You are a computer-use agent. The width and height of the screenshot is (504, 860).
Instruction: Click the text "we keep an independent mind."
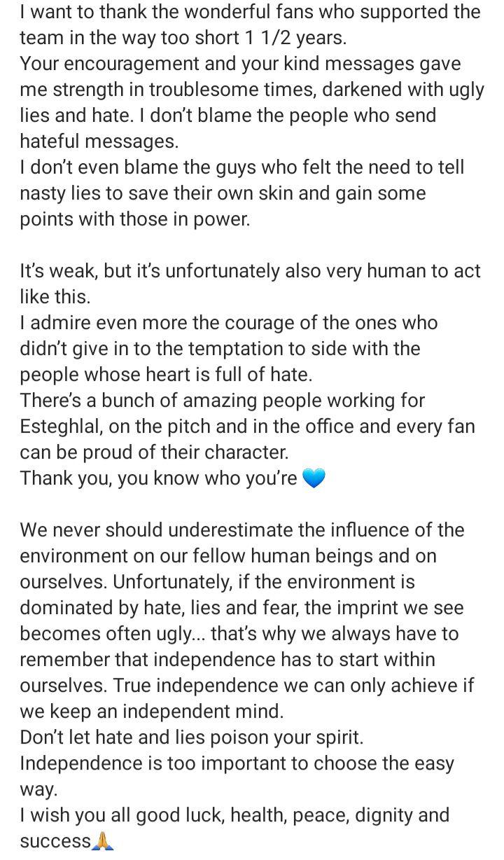(152, 712)
